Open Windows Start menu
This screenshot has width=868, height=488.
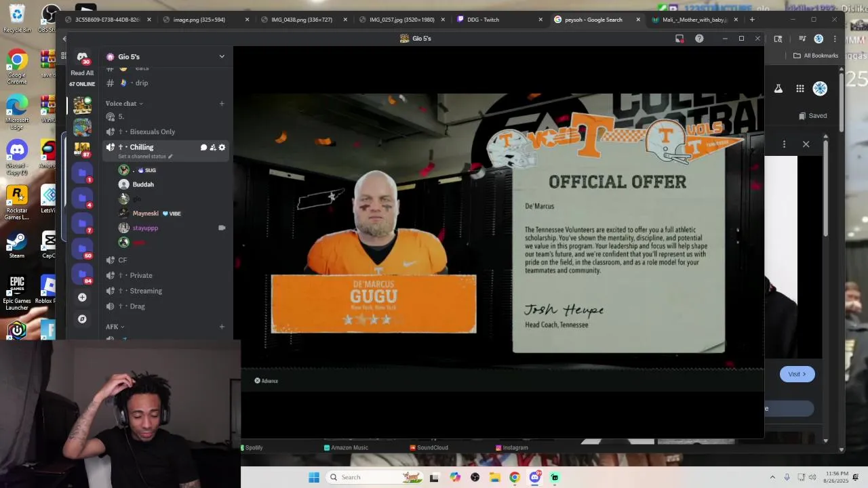(x=314, y=477)
